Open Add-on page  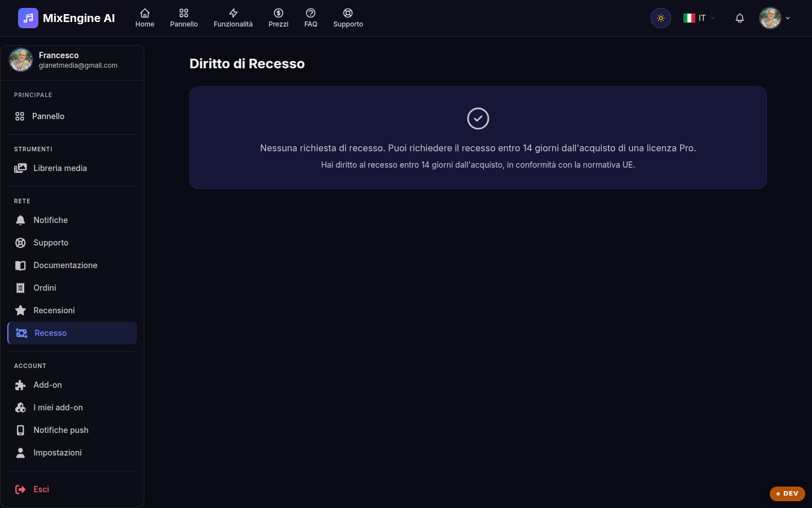point(72,385)
